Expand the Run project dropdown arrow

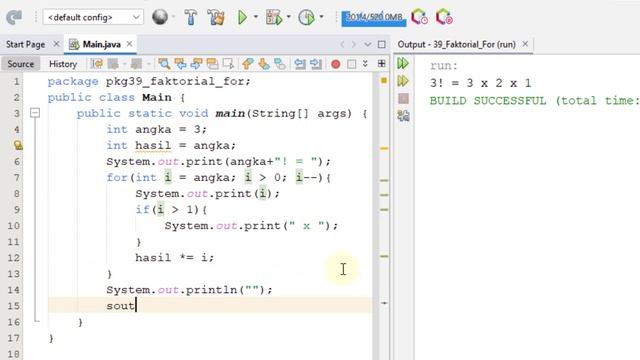pyautogui.click(x=256, y=17)
